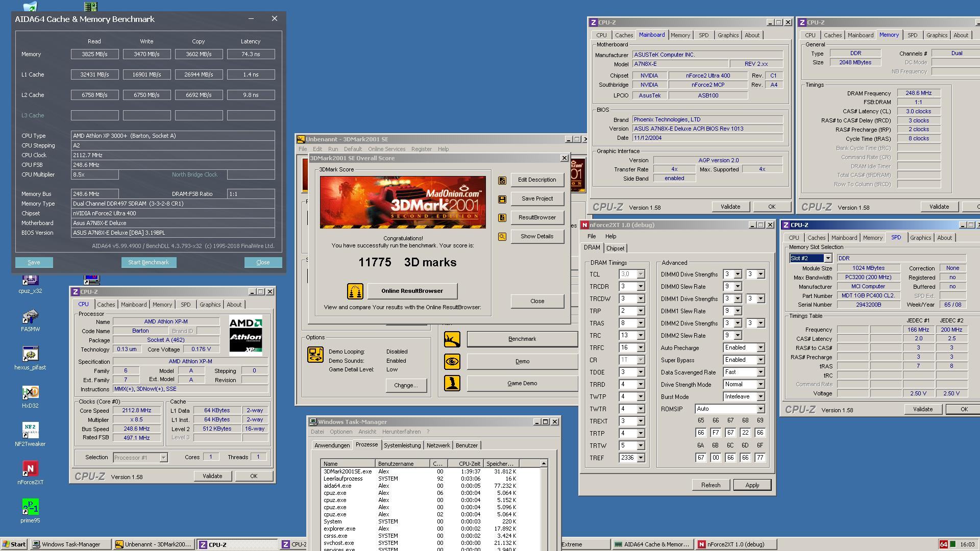Expand the TRAS timing dropdown
980x551 pixels.
click(641, 323)
